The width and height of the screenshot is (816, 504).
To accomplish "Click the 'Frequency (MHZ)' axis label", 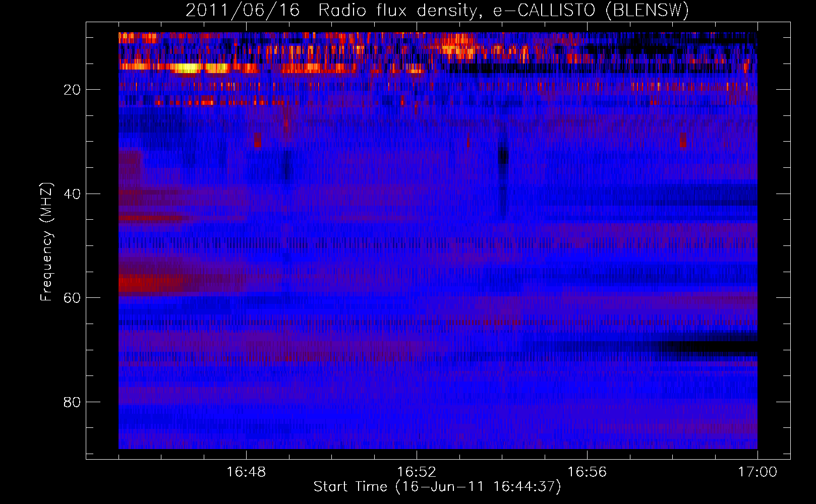I will tap(46, 242).
